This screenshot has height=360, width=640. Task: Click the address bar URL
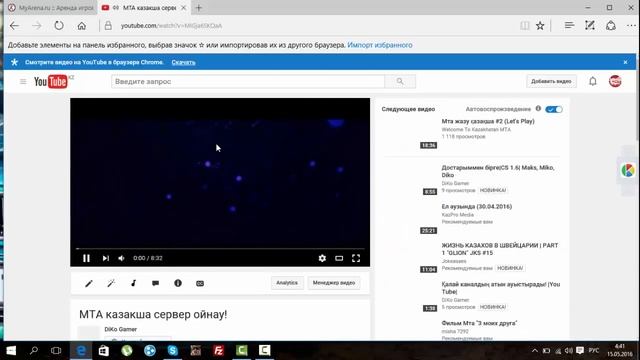pos(171,26)
